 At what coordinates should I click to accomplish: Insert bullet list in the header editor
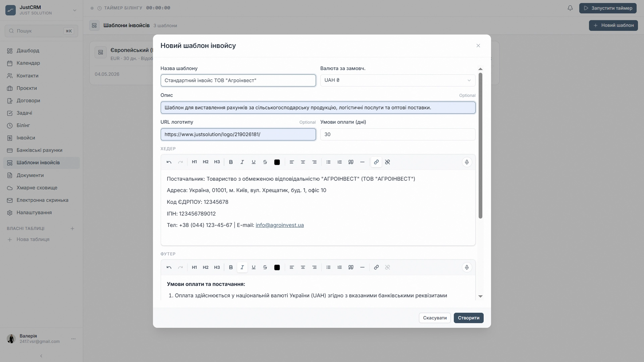(328, 162)
